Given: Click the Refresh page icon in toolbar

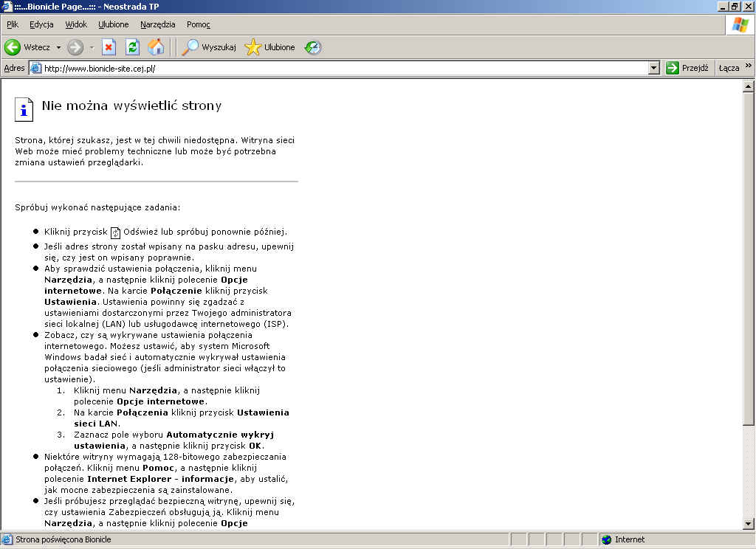Looking at the screenshot, I should point(132,47).
